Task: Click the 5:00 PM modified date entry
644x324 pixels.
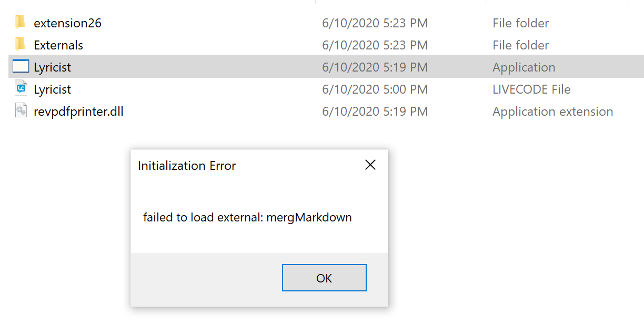Action: coord(375,89)
